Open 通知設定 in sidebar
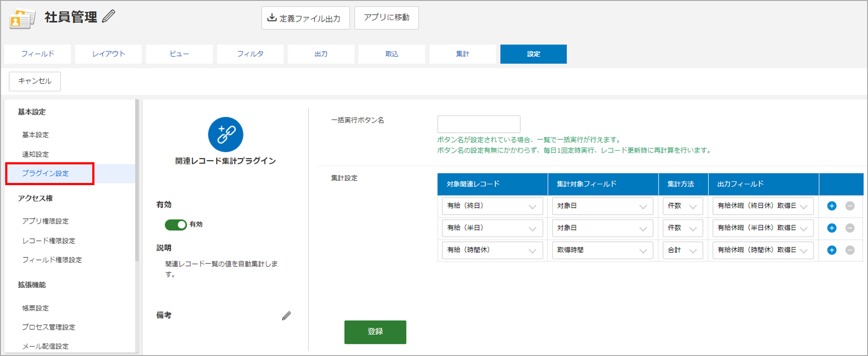Image resolution: width=868 pixels, height=356 pixels. pos(36,154)
